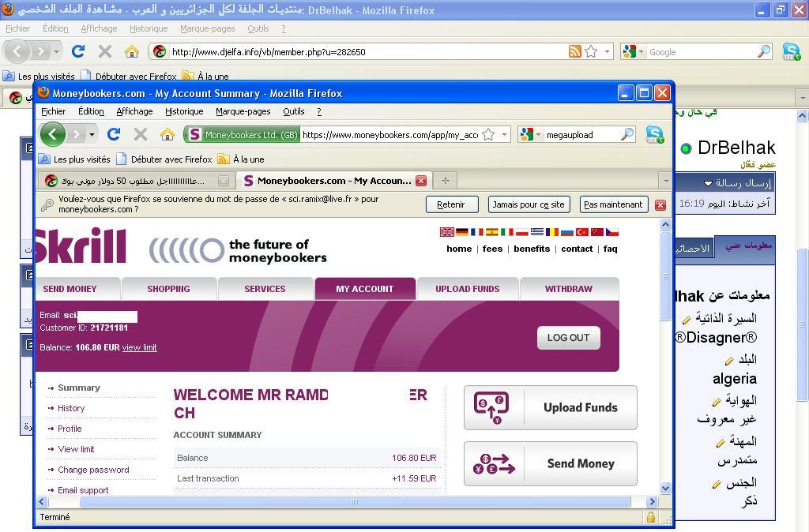Click the megaupload search field

pyautogui.click(x=581, y=134)
